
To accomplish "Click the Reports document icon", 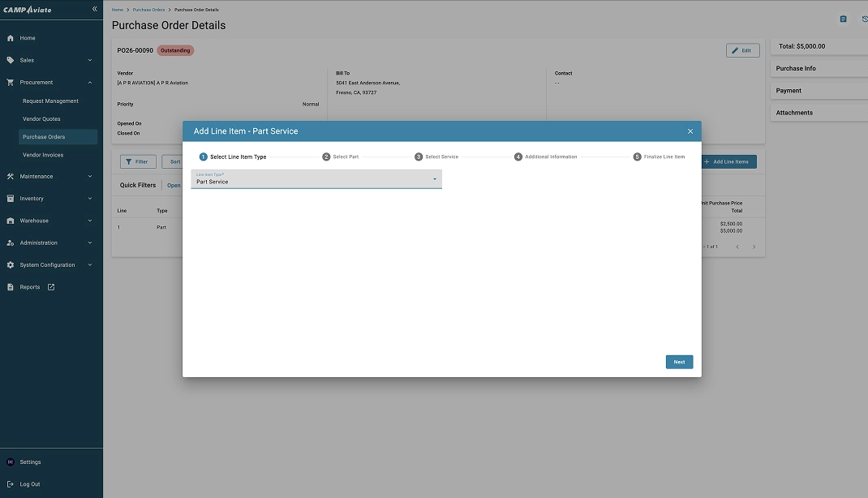I will click(10, 287).
